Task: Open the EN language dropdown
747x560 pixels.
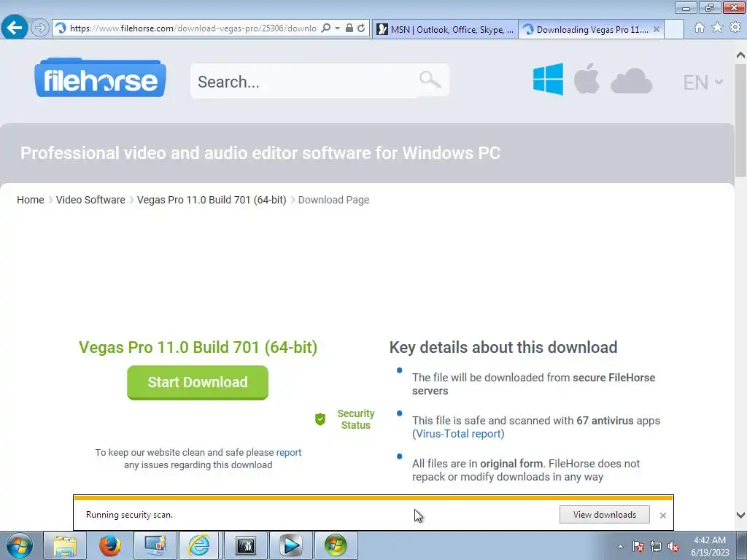Action: coord(703,82)
